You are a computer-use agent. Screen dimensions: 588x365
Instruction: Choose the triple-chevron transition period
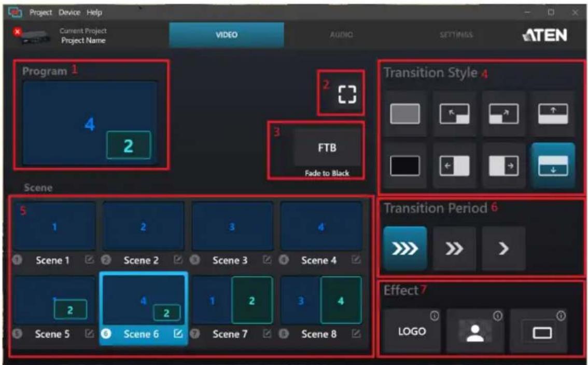(405, 248)
